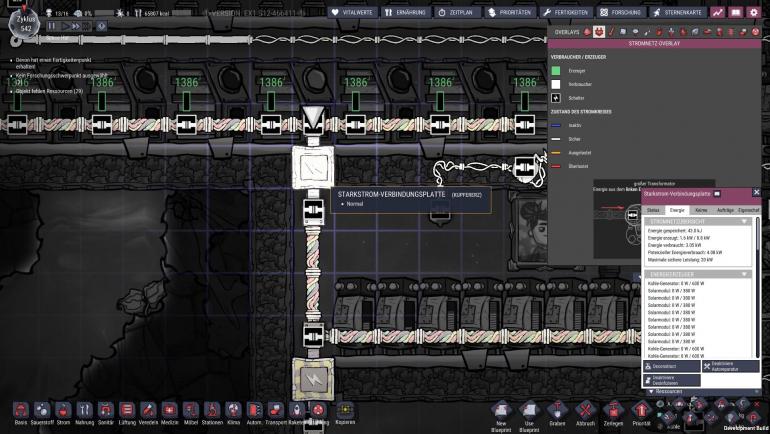Toggle the oxygen overlay
Viewport: 770px width, 434px height.
pos(587,32)
